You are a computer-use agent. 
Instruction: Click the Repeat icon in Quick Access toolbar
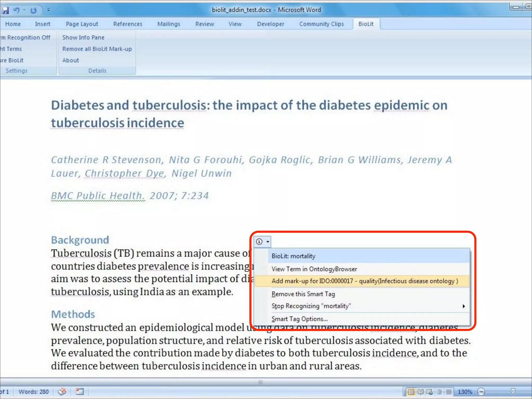34,10
